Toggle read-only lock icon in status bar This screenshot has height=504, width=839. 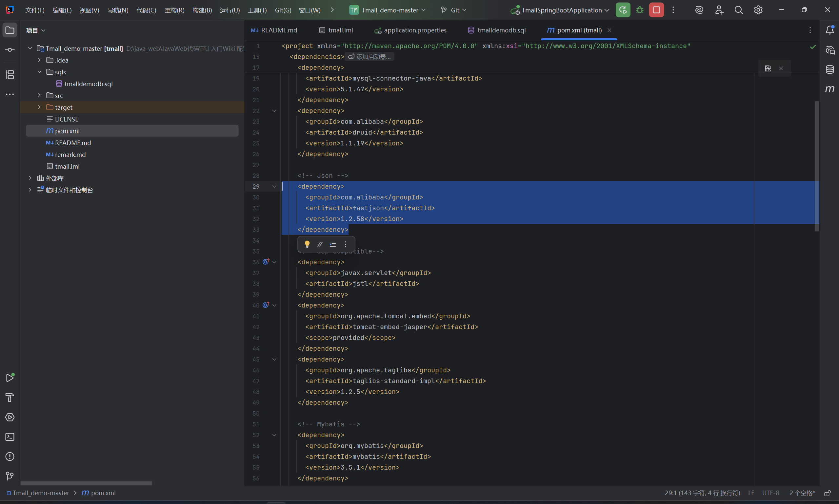click(828, 493)
